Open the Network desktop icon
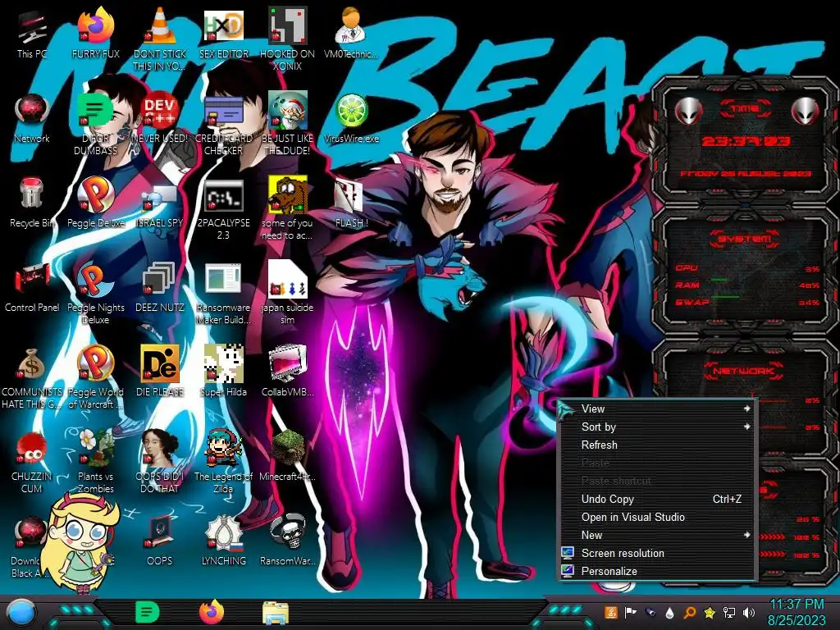 tap(32, 118)
